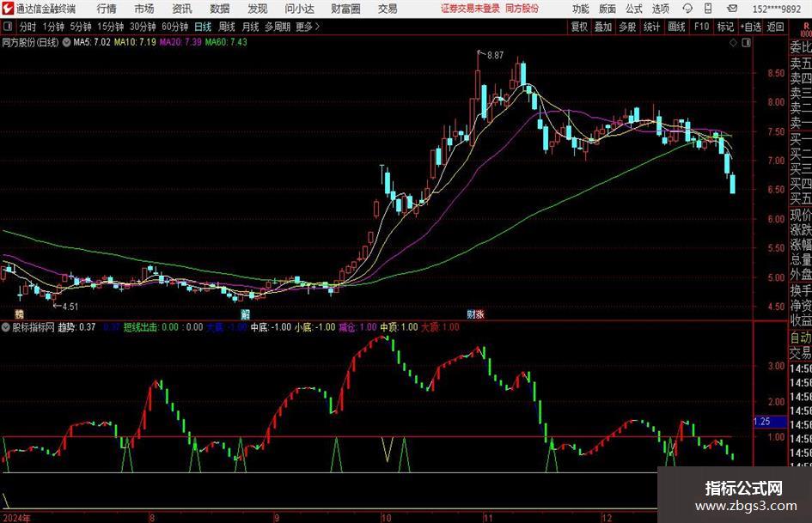Click the 财涨 marker on the chart

point(475,313)
